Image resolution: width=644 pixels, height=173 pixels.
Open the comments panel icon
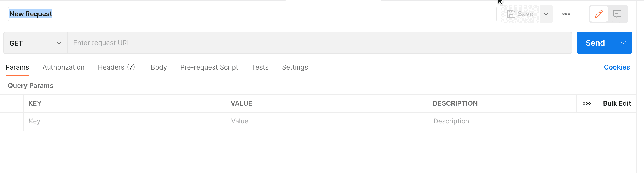point(617,14)
